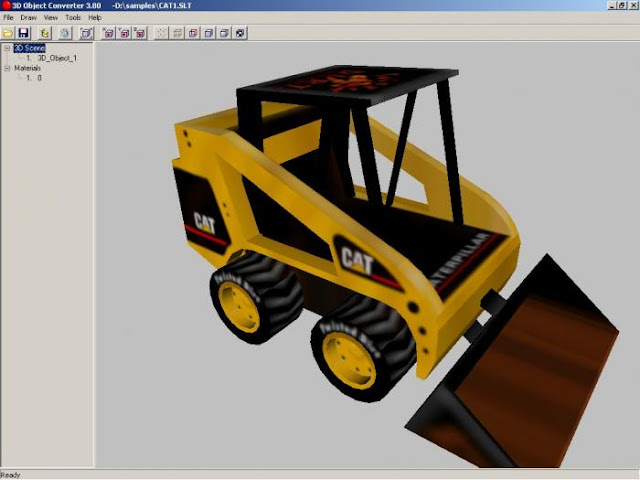Screen dimensions: 640x480
Task: Select the red hidden-line cube icon
Action: pyautogui.click(x=193, y=33)
